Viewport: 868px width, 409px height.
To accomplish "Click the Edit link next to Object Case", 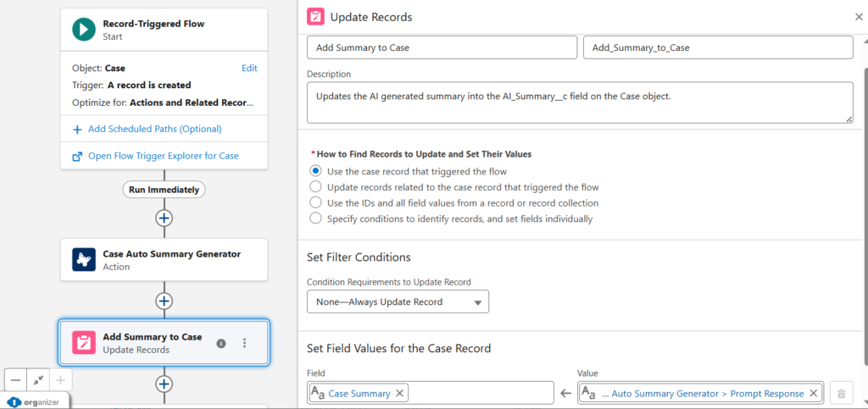I will click(x=249, y=68).
